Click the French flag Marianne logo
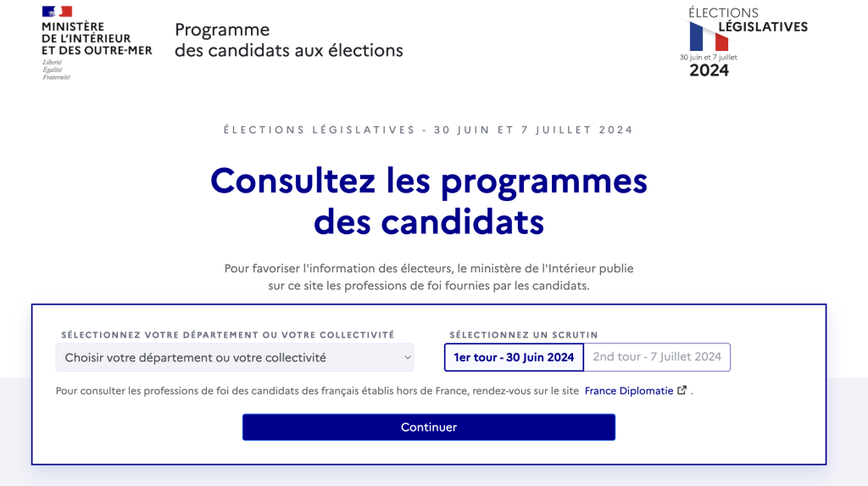This screenshot has width=868, height=486. (x=57, y=12)
